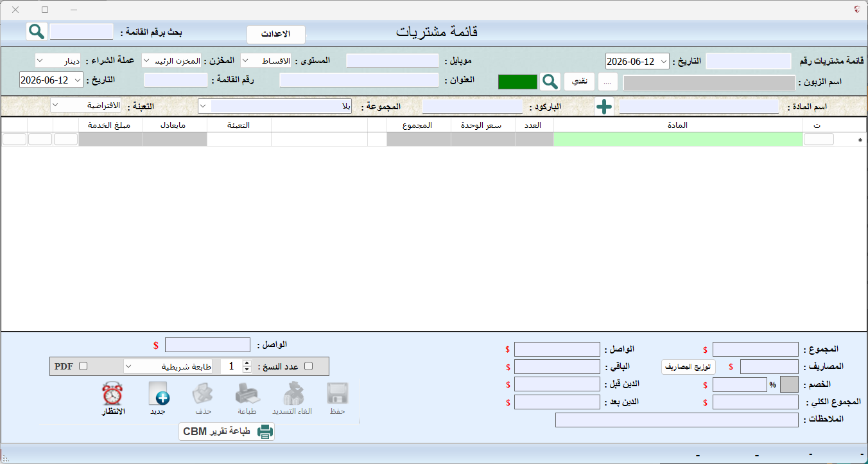Click the الدين بعد debt after field
The height and width of the screenshot is (464, 868).
pyautogui.click(x=557, y=402)
